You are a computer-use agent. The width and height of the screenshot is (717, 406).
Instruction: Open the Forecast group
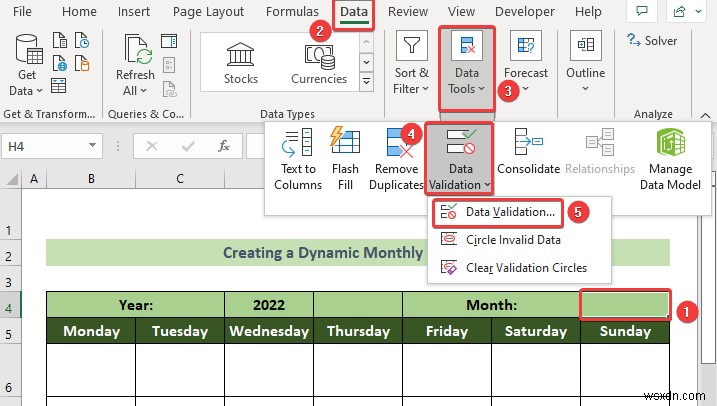pyautogui.click(x=525, y=63)
